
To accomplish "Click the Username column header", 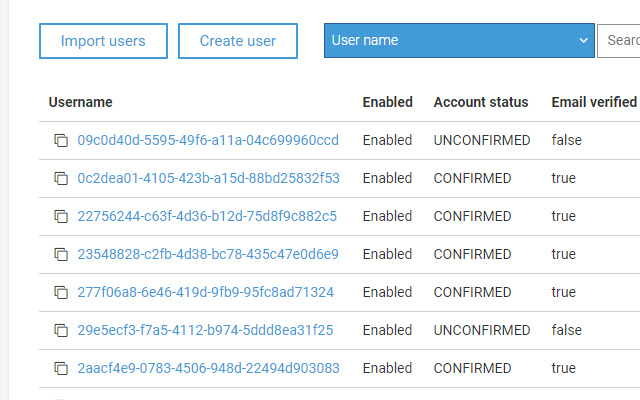I will point(80,102).
